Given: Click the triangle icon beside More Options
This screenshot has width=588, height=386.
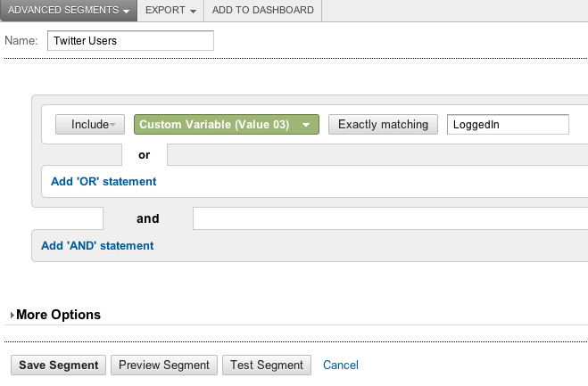Looking at the screenshot, I should click(x=12, y=316).
